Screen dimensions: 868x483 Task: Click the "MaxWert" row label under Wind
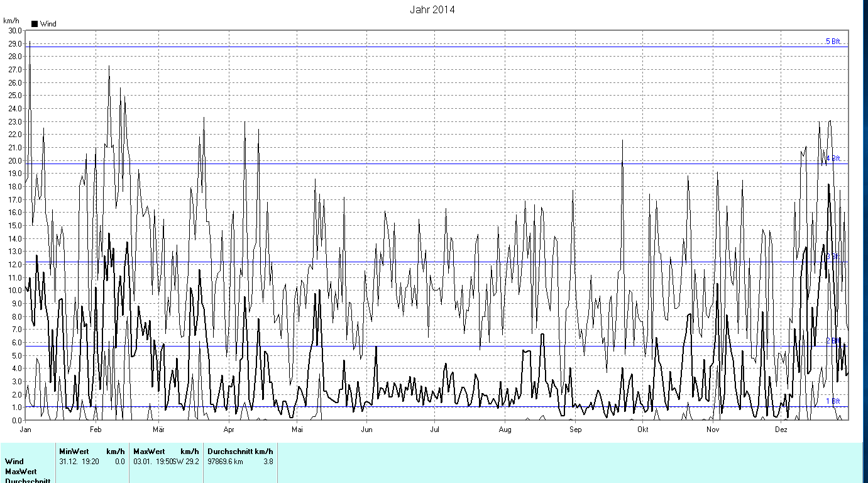click(x=21, y=472)
